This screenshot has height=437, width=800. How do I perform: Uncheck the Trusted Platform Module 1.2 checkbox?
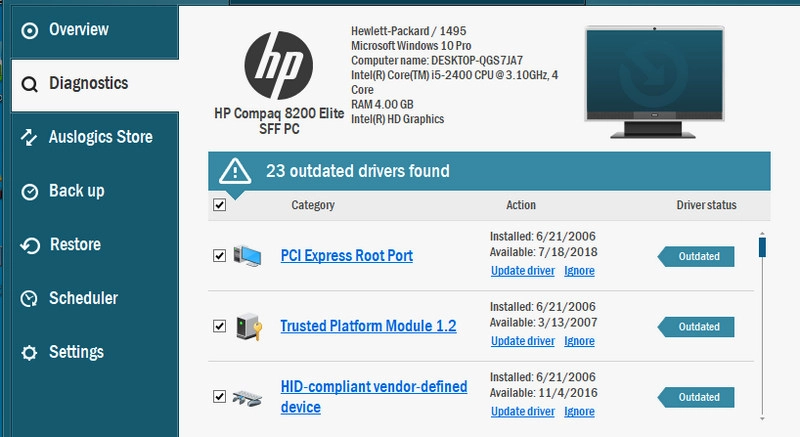coord(219,326)
